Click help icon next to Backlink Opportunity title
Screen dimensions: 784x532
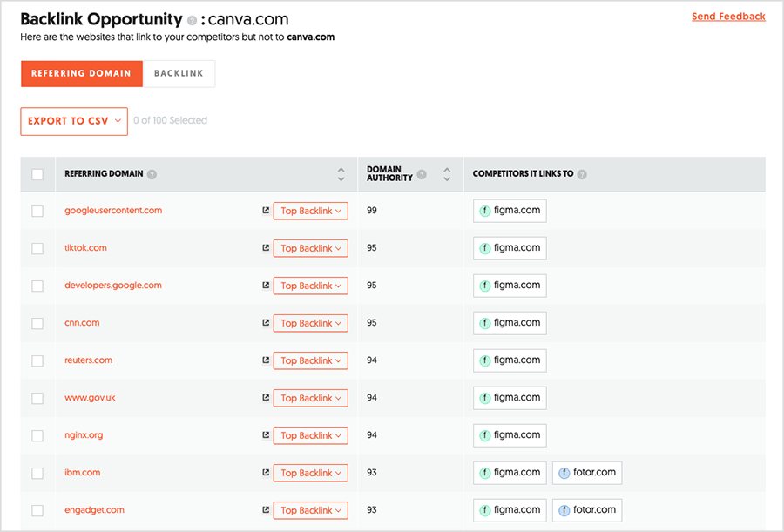point(192,21)
